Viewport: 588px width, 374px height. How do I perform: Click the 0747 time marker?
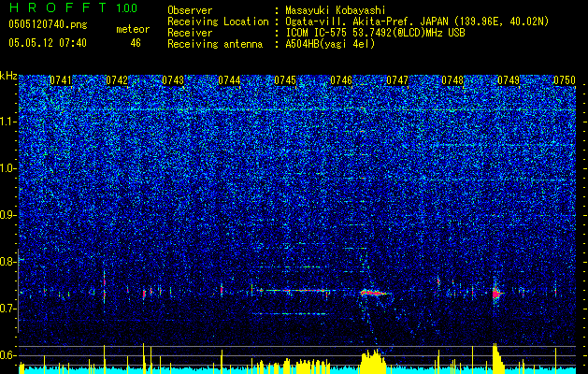point(397,80)
